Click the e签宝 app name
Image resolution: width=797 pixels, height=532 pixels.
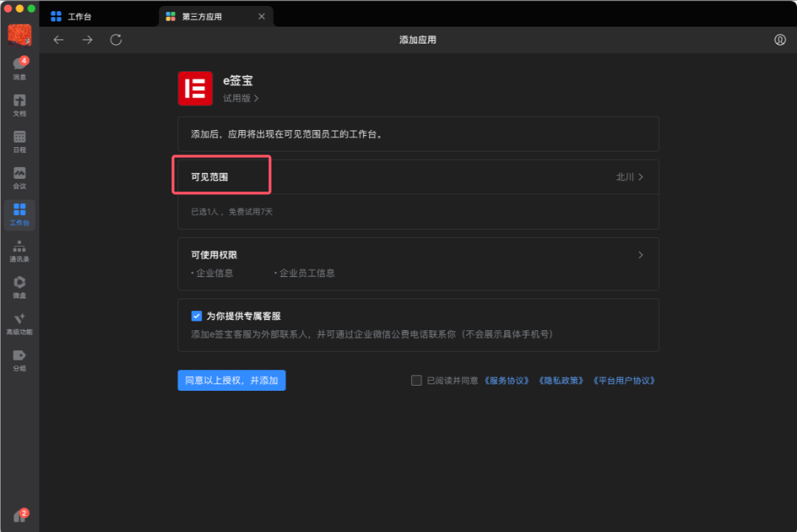coord(238,81)
